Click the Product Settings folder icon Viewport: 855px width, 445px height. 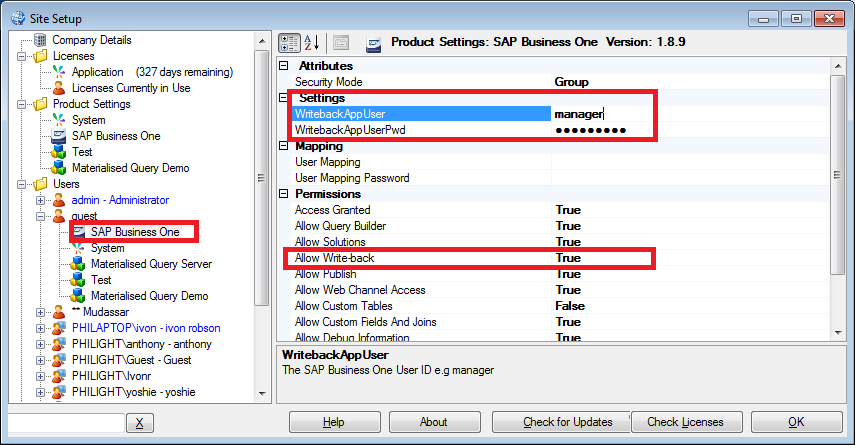pyautogui.click(x=40, y=104)
